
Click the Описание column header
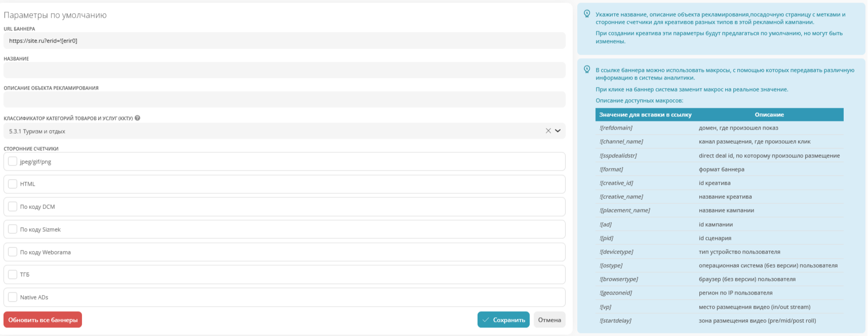(769, 114)
